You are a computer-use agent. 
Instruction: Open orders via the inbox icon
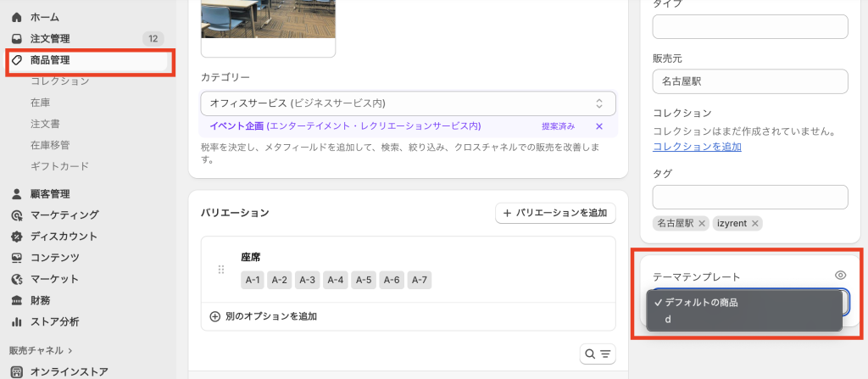pos(16,38)
